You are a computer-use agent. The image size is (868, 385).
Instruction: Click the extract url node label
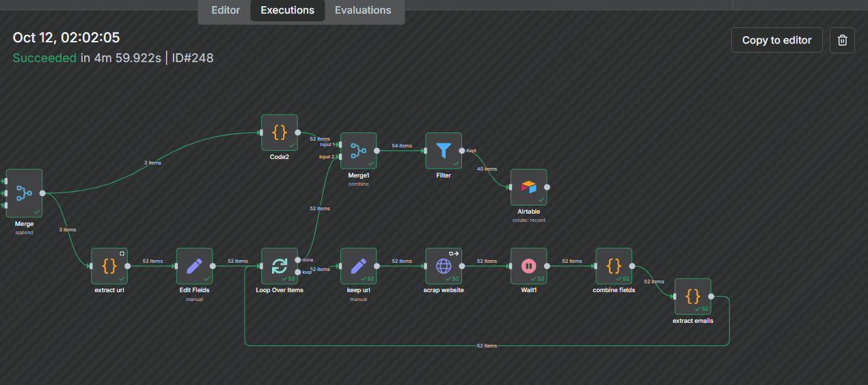[x=109, y=290]
